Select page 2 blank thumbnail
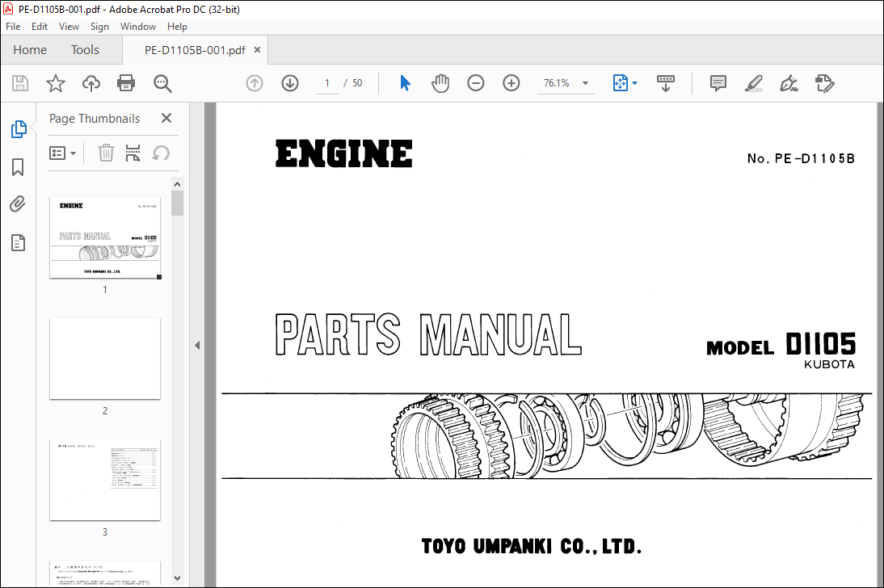The width and height of the screenshot is (884, 588). [105, 359]
